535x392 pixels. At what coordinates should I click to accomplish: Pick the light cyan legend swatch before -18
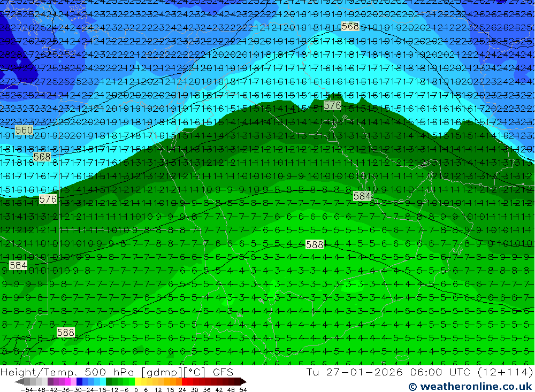click(x=103, y=381)
